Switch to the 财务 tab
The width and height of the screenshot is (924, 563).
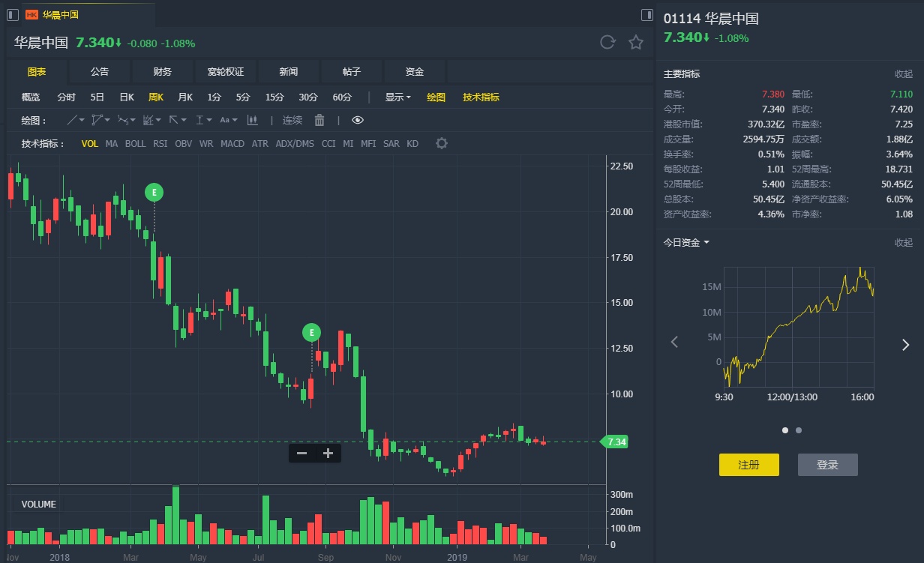click(163, 72)
